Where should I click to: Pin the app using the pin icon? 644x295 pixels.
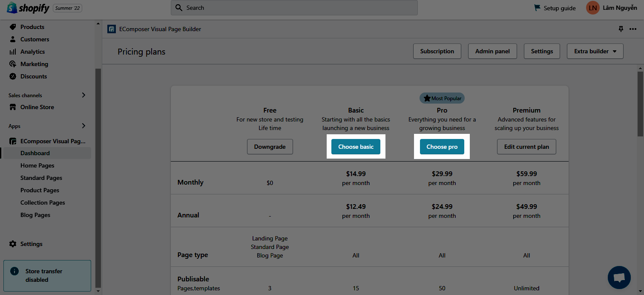[x=621, y=29]
